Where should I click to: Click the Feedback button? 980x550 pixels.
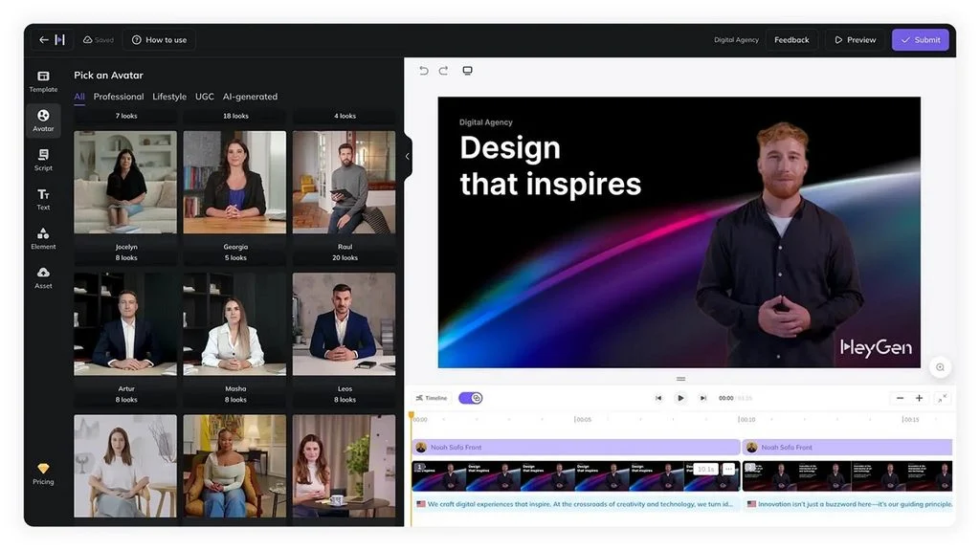coord(791,40)
